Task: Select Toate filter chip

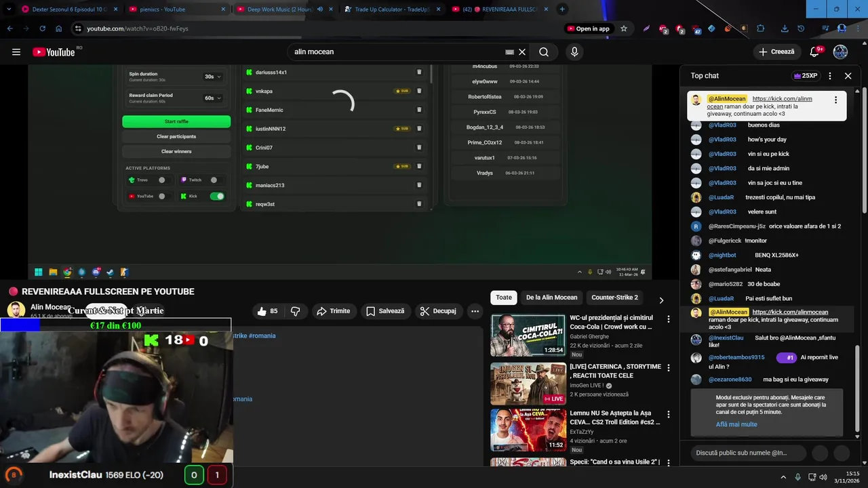Action: (x=504, y=298)
